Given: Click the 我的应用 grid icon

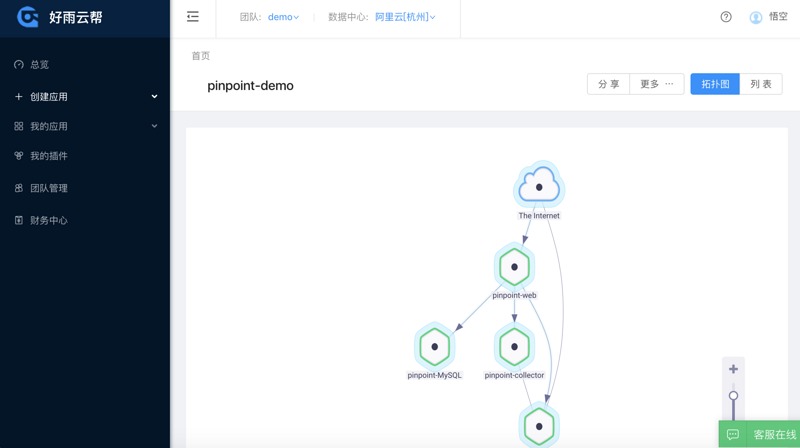Looking at the screenshot, I should [19, 126].
